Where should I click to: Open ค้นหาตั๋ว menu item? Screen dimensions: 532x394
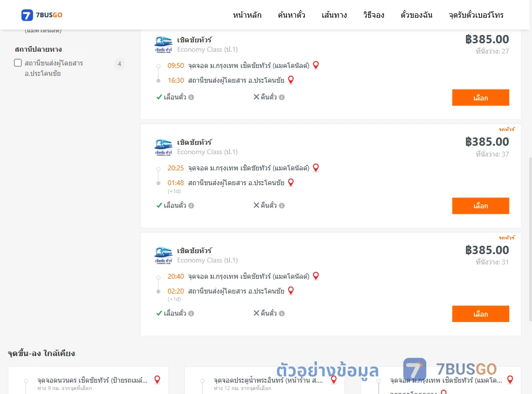(x=292, y=15)
